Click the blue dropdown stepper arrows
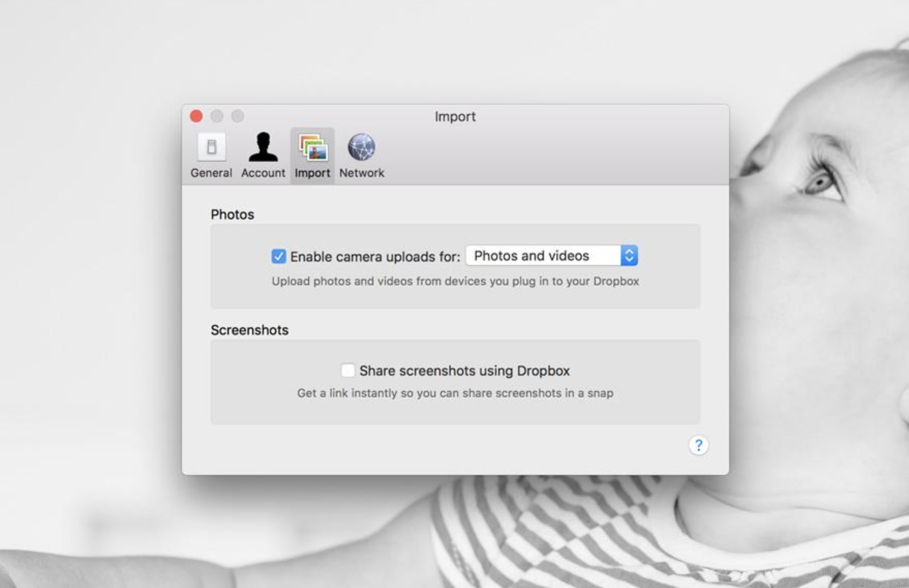The height and width of the screenshot is (588, 909). tap(629, 256)
